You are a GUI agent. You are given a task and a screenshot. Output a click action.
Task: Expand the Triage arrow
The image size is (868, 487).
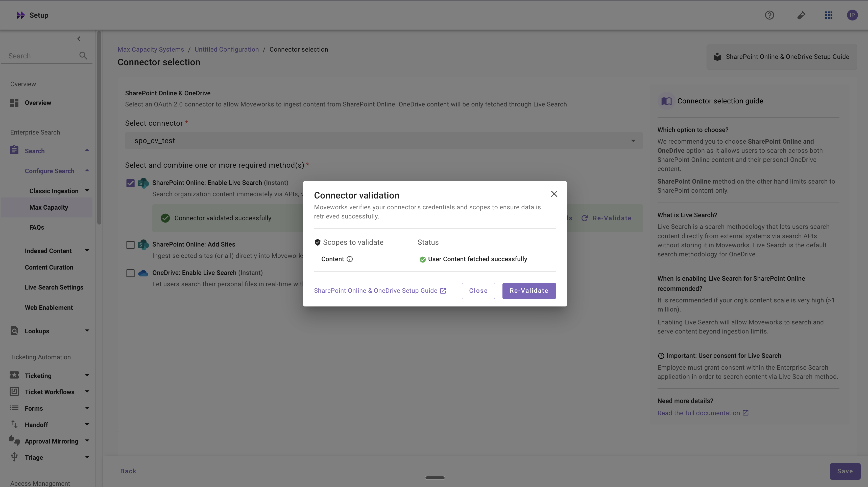click(x=87, y=457)
